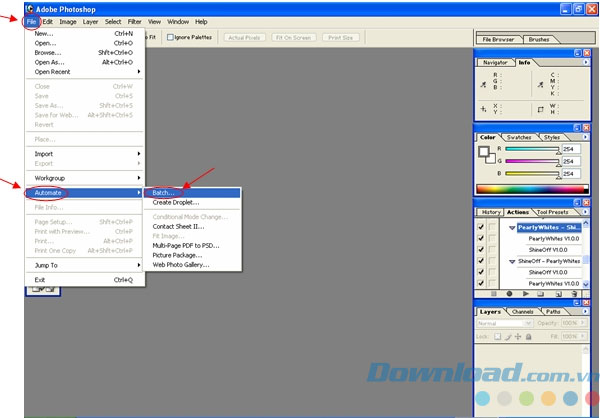Toggle checkmark for ShineOff – PearlyWhites action set
The width and height of the screenshot is (600, 418).
coord(481,261)
